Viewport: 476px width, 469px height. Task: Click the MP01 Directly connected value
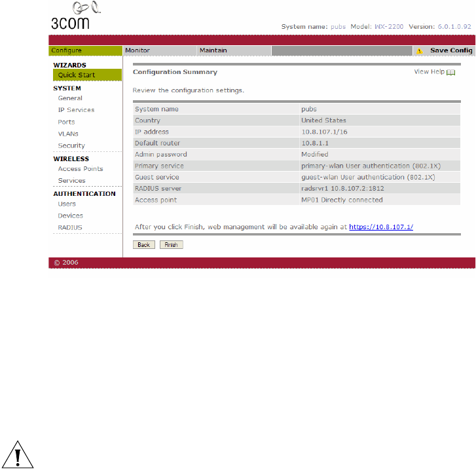[x=342, y=200]
